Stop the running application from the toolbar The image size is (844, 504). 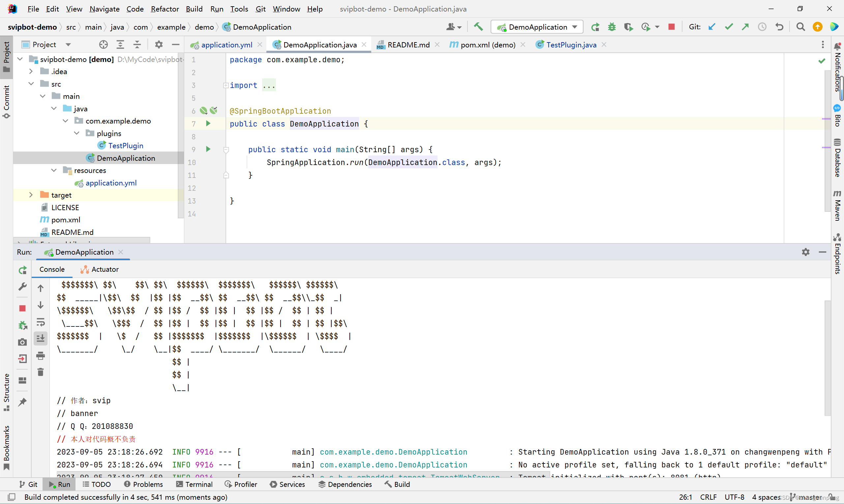coord(671,27)
